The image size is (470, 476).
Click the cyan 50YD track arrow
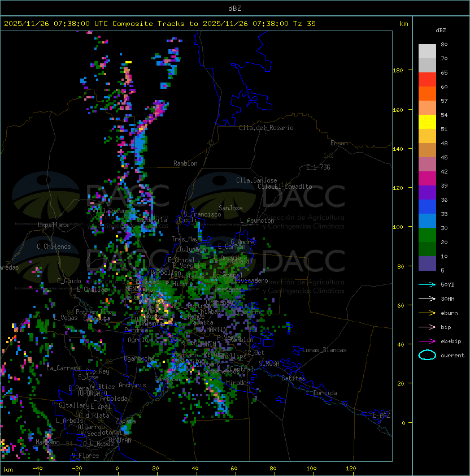(427, 285)
